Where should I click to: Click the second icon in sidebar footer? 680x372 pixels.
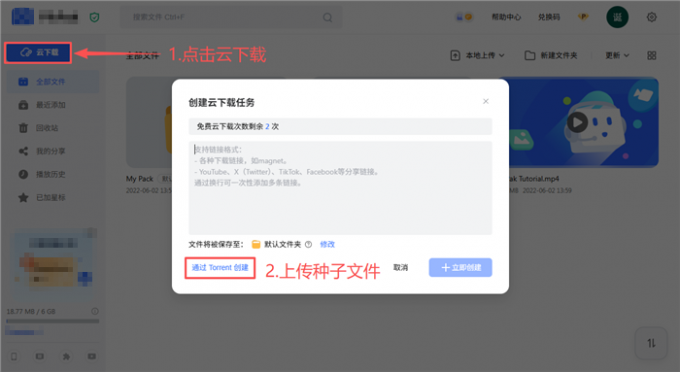point(40,356)
